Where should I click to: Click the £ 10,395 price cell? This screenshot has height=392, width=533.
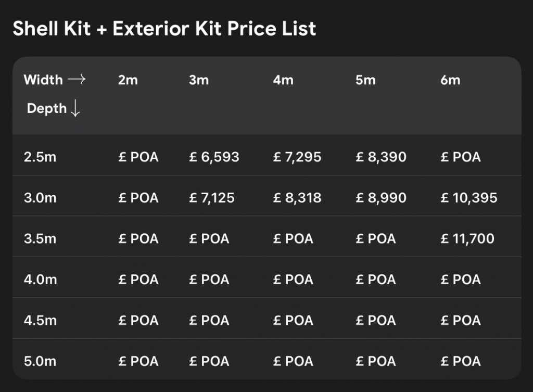(468, 198)
